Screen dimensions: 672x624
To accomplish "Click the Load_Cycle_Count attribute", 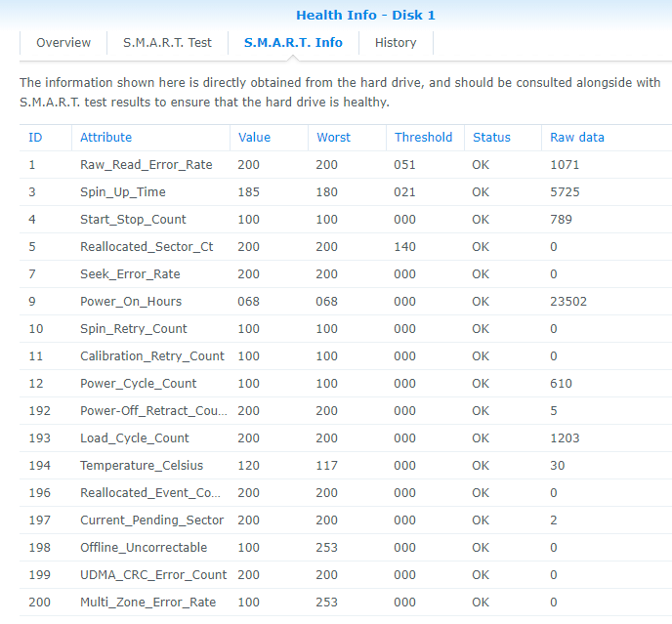I will click(134, 438).
